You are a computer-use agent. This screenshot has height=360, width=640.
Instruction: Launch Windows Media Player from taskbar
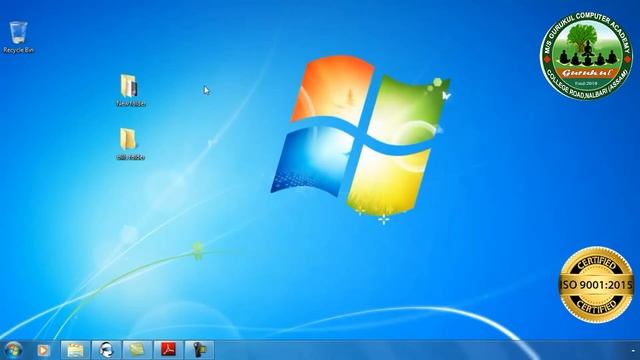tap(44, 350)
